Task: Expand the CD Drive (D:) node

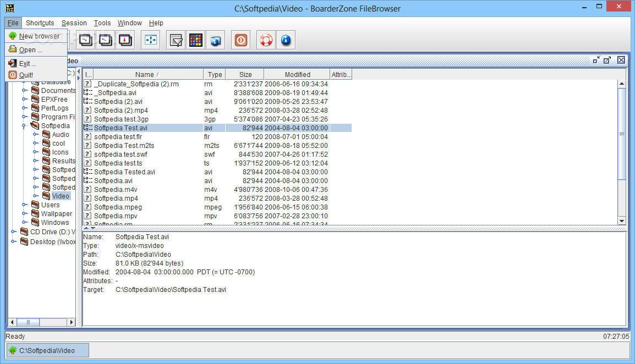Action: pyautogui.click(x=13, y=231)
